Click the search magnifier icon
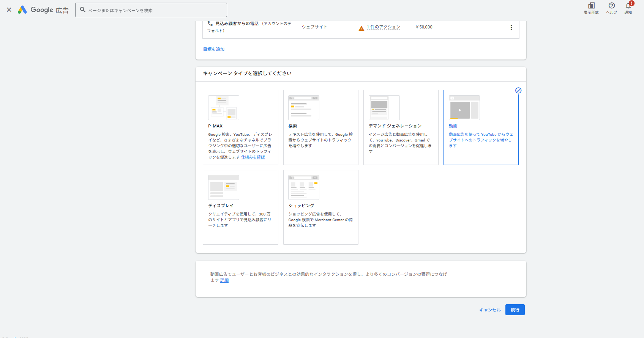 tap(82, 10)
